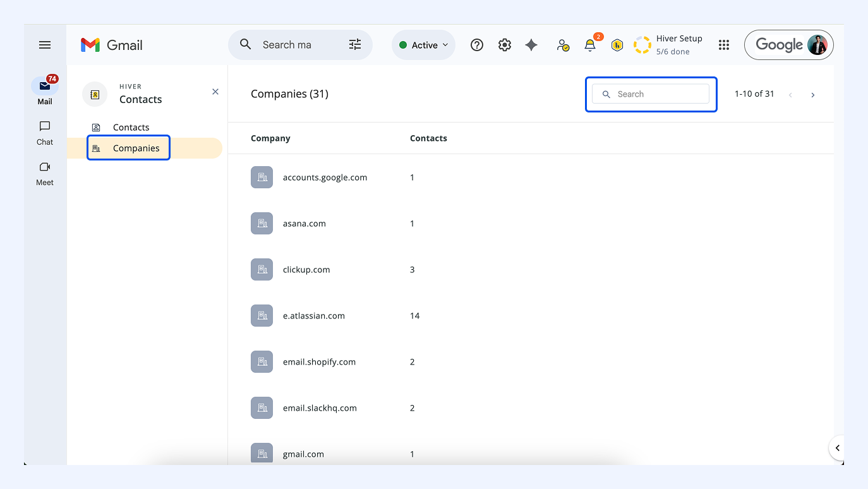
Task: Open the Google account profile avatar
Action: 817,45
